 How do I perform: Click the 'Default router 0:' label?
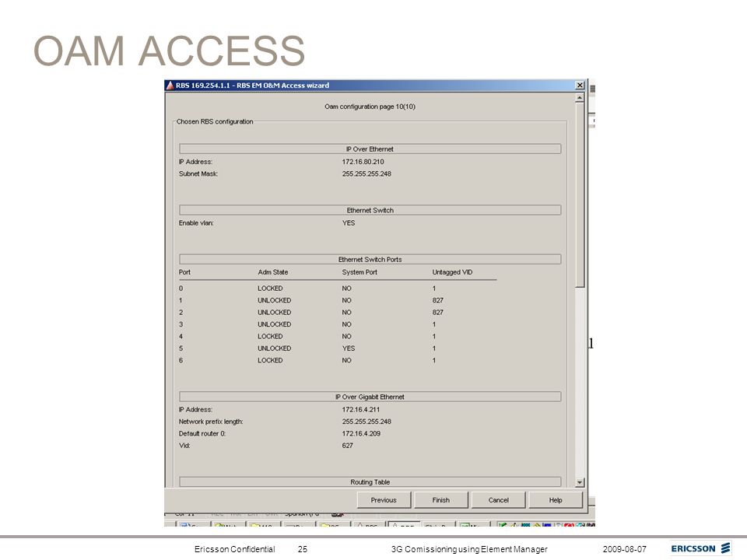pos(202,433)
